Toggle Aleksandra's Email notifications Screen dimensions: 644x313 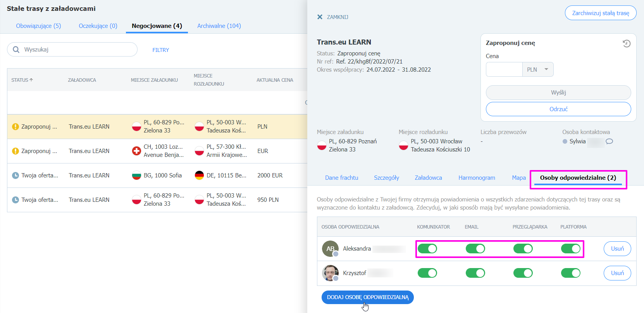pyautogui.click(x=475, y=249)
